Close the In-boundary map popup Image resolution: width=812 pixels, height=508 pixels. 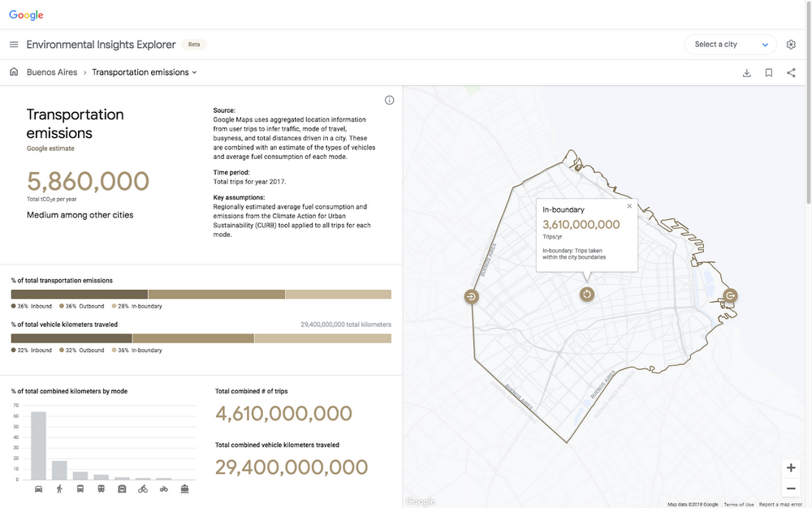(x=629, y=206)
